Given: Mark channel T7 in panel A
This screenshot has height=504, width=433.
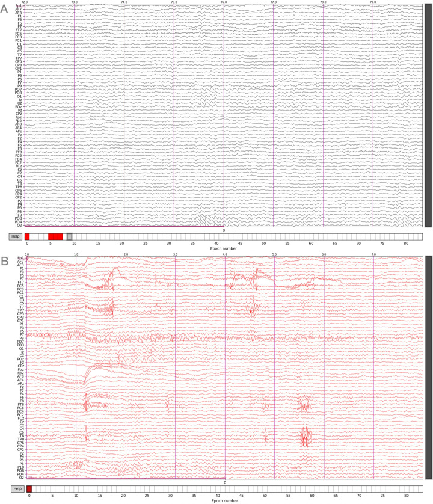Looking at the screenshot, I should 20,55.
